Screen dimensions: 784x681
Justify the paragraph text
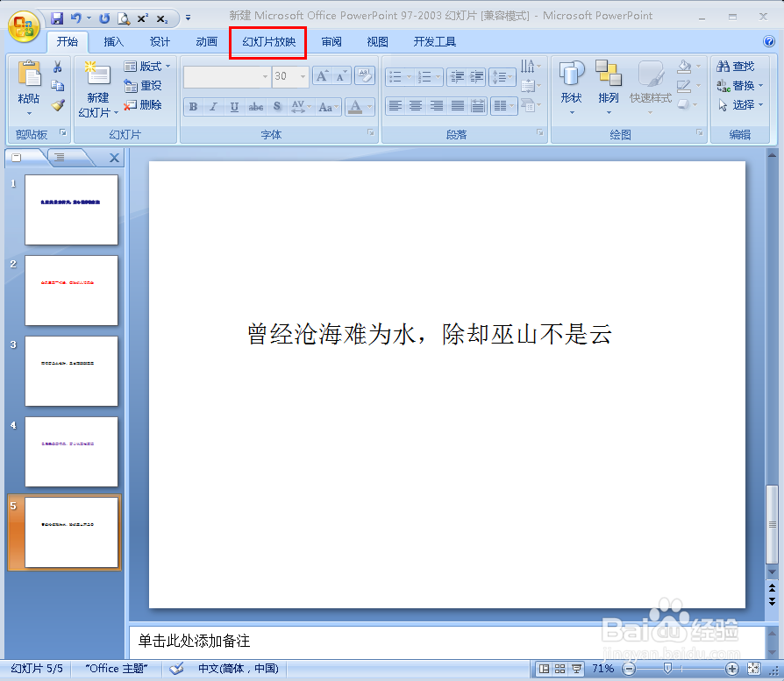point(457,106)
